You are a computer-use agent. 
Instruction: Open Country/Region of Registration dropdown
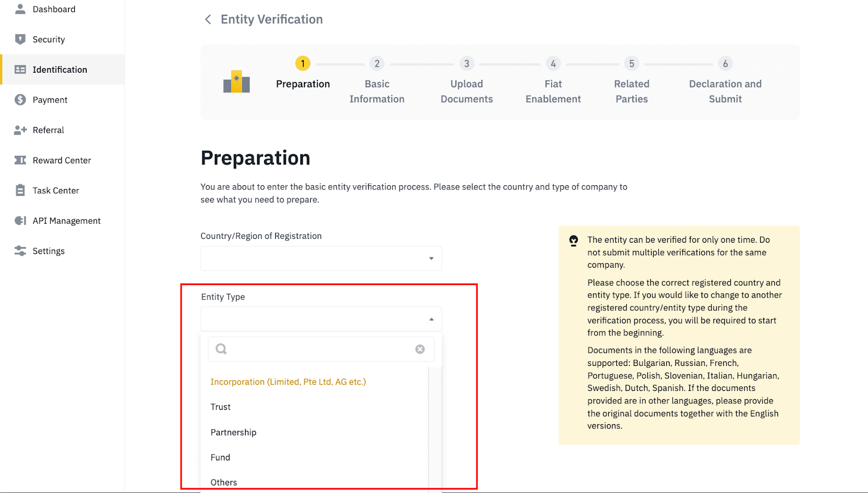click(321, 258)
